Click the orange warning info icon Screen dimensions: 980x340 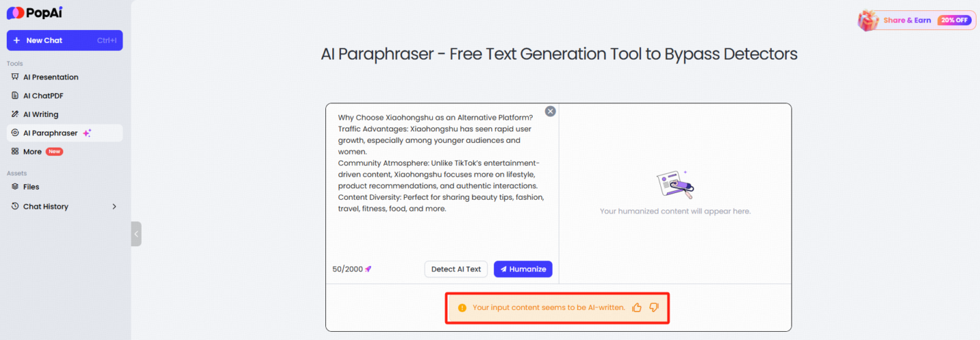[462, 308]
